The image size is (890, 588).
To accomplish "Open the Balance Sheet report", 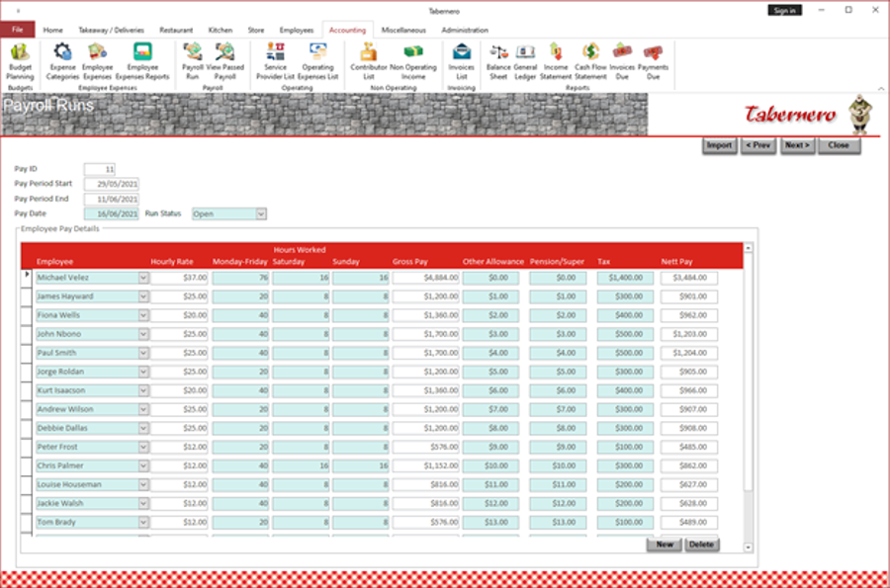I will click(x=498, y=61).
